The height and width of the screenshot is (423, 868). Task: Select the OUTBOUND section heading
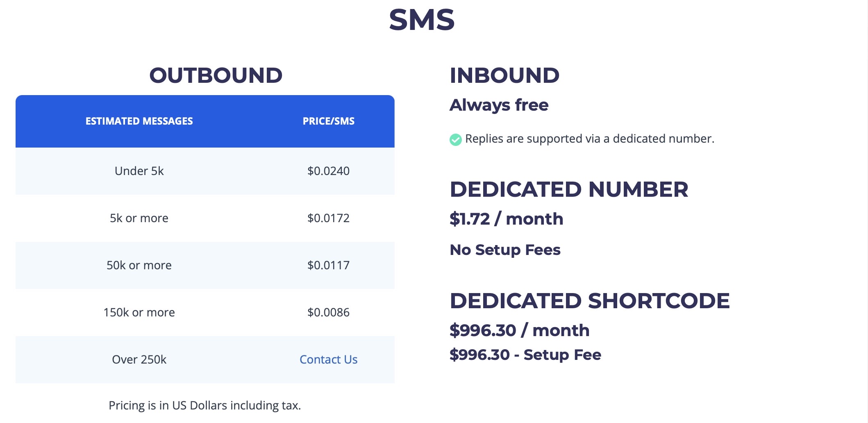click(216, 75)
